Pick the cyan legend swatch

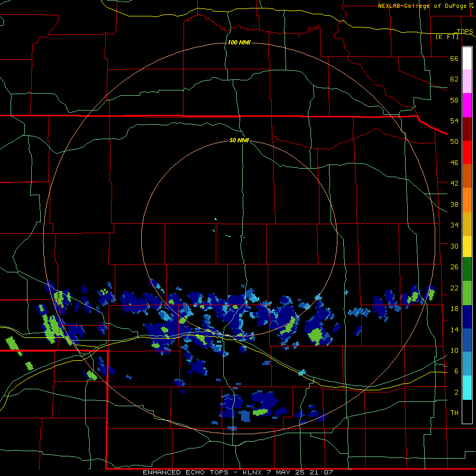pyautogui.click(x=467, y=387)
